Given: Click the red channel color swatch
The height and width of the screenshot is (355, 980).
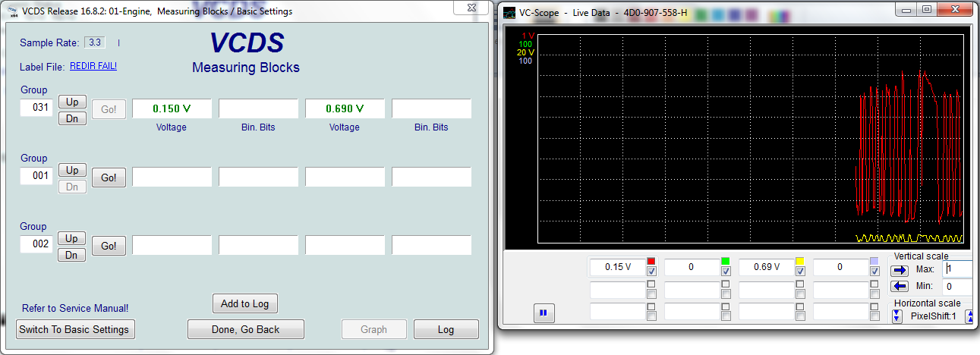Looking at the screenshot, I should click(x=651, y=261).
